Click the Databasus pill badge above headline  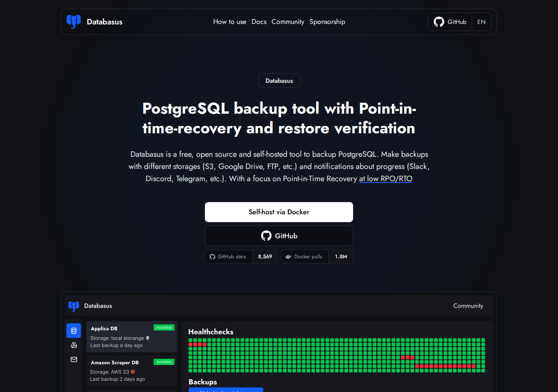279,81
